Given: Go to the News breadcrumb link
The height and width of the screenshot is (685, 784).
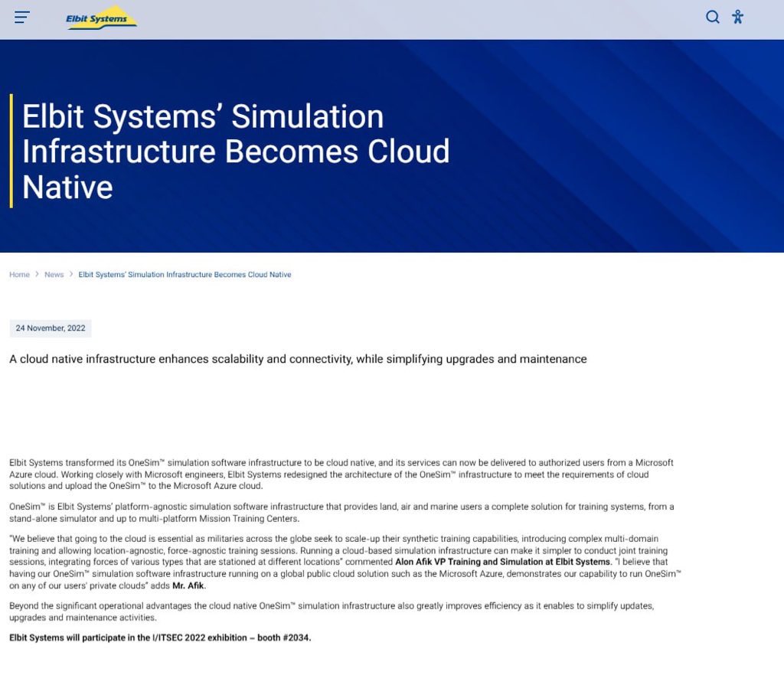Looking at the screenshot, I should [x=54, y=275].
